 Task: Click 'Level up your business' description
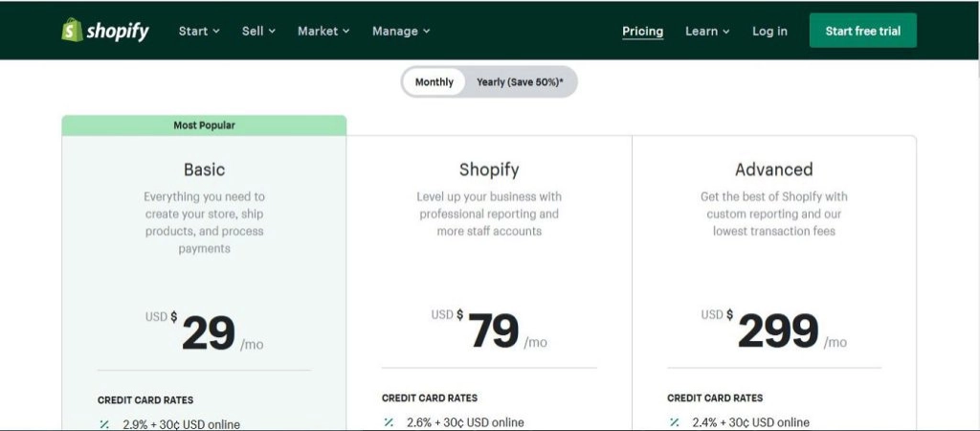pos(489,214)
